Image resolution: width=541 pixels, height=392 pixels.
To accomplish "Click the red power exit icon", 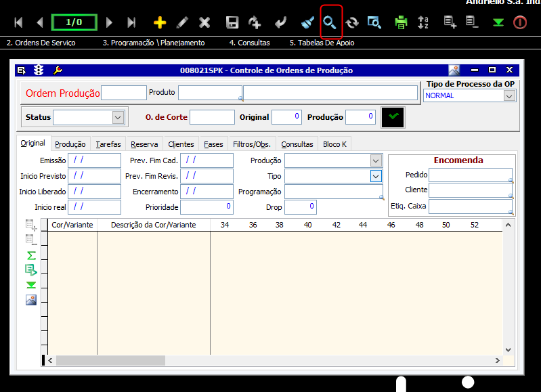I will tap(520, 22).
